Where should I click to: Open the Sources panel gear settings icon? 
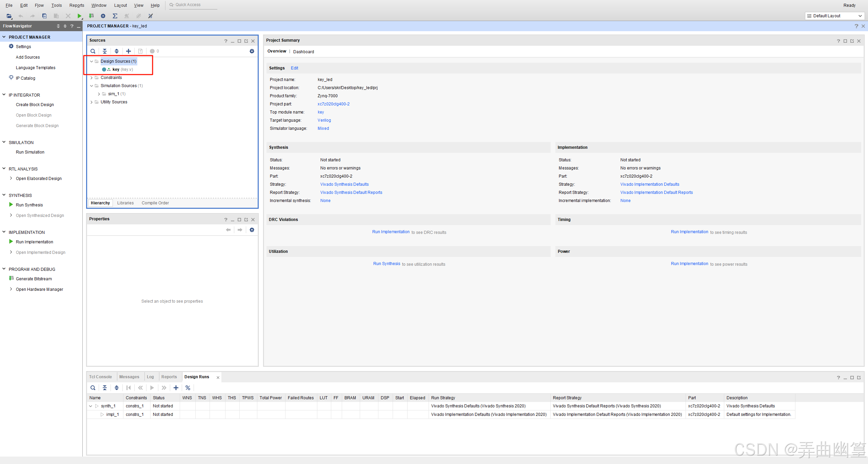[x=252, y=51]
